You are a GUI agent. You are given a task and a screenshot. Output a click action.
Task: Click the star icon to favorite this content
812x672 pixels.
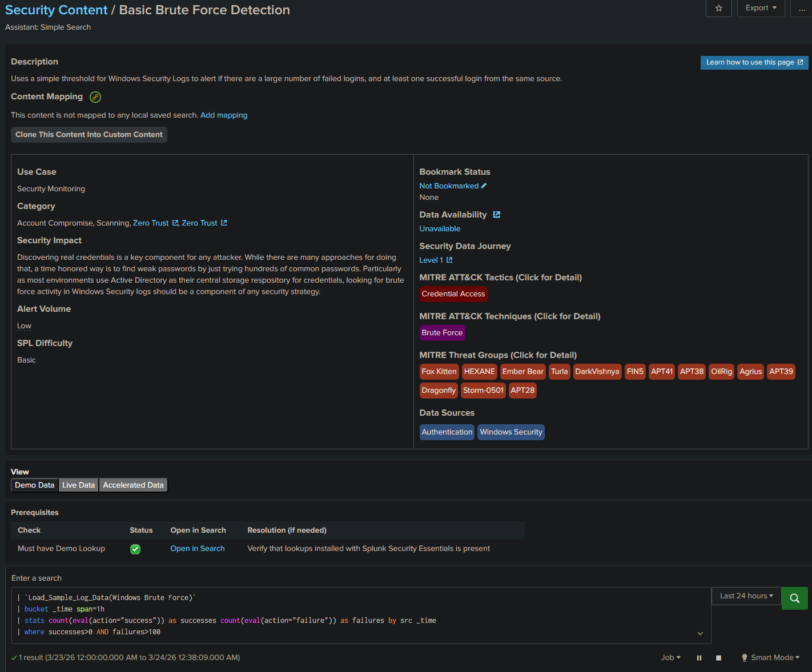click(x=718, y=8)
